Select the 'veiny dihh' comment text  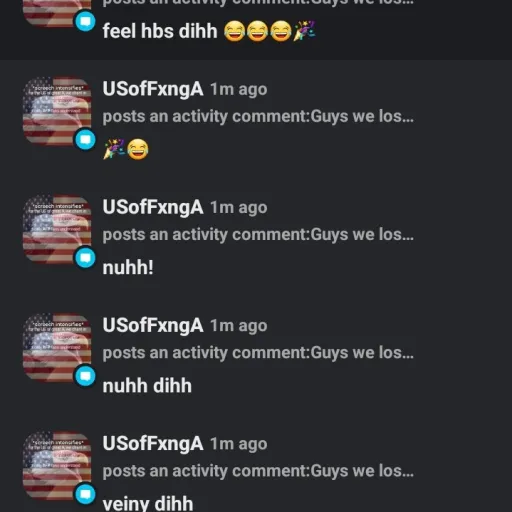(148, 504)
